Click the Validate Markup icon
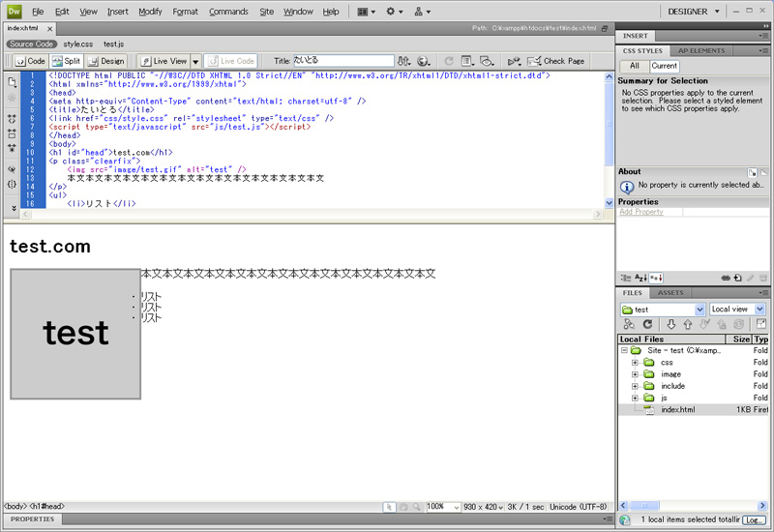 [x=514, y=61]
